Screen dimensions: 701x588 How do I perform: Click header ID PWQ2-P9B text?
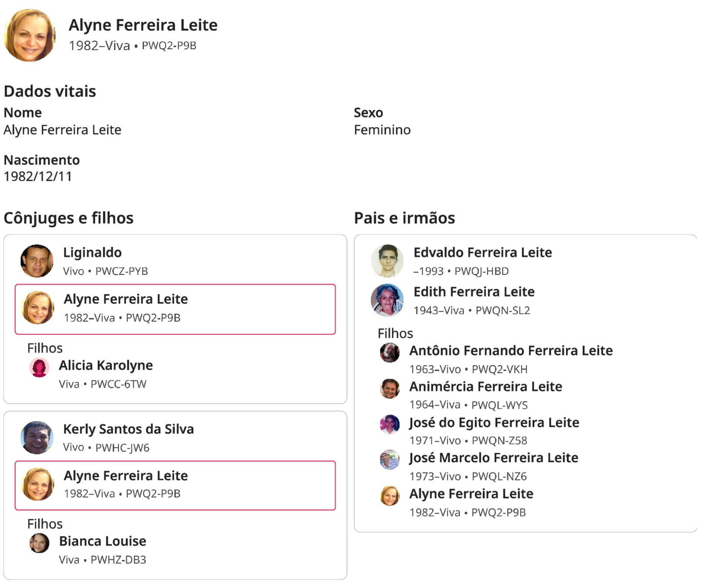[x=169, y=46]
